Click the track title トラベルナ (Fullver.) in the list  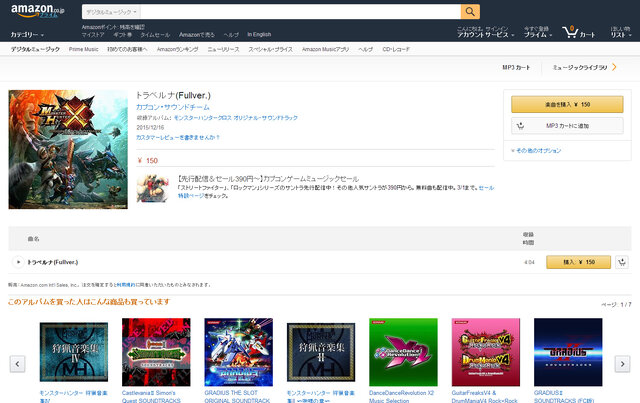pos(53,262)
